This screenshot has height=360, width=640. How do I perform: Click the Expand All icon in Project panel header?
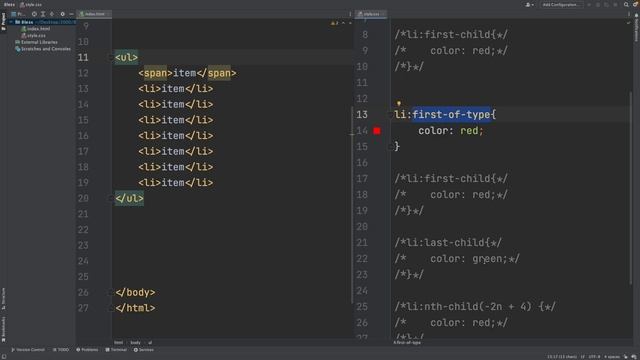[43, 14]
